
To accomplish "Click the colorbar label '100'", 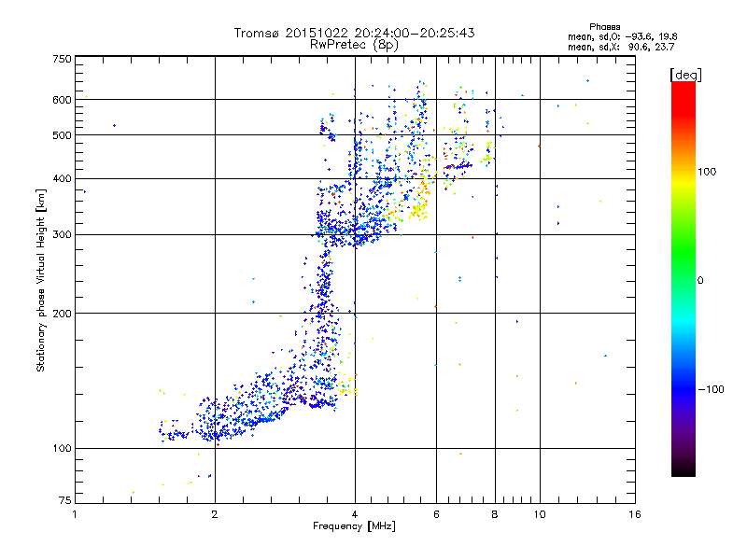I will pos(707,172).
